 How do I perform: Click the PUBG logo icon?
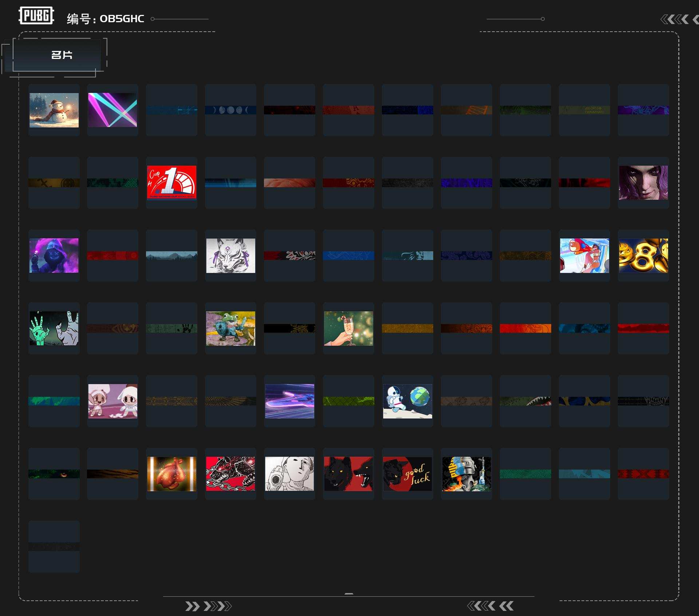(36, 16)
